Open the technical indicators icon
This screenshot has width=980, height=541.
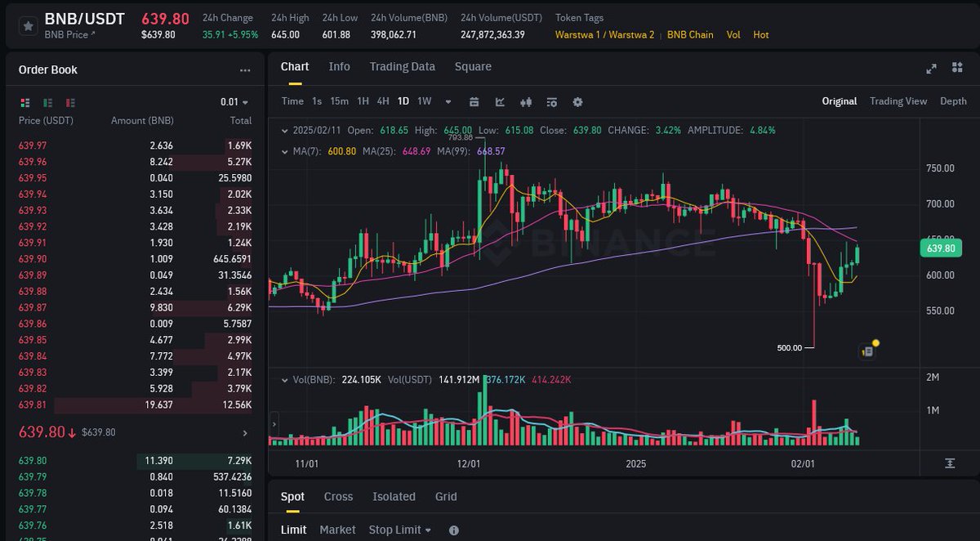[x=500, y=102]
